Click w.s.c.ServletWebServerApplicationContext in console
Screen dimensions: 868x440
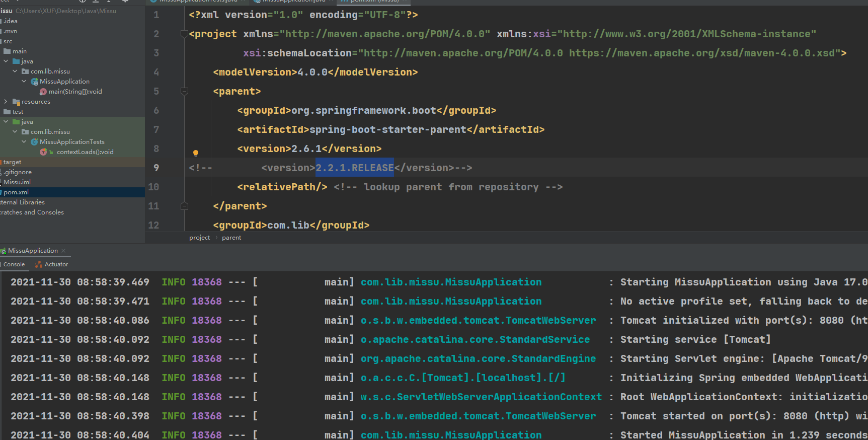coord(481,397)
